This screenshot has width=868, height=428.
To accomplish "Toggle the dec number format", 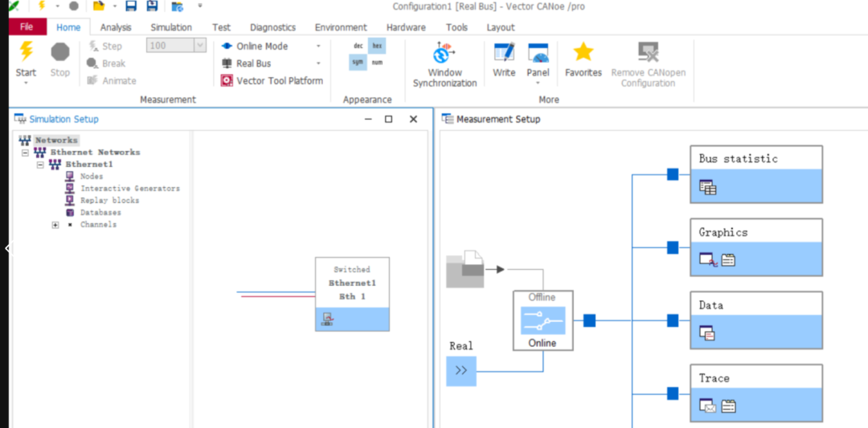I will (358, 46).
